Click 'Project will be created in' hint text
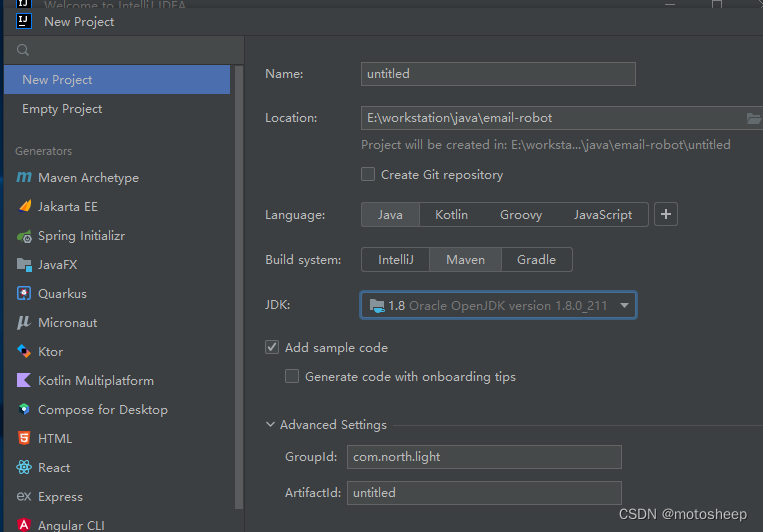Image resolution: width=763 pixels, height=532 pixels. tap(545, 145)
